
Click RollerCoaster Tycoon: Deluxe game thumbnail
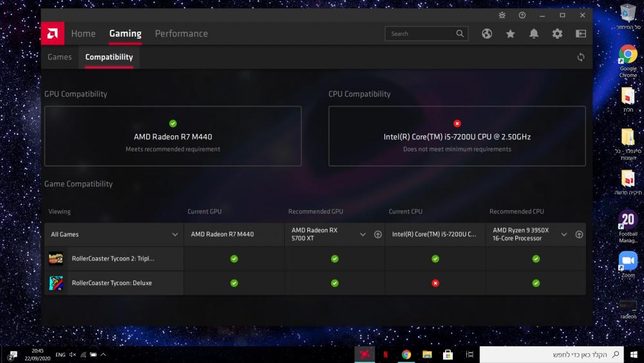[56, 283]
